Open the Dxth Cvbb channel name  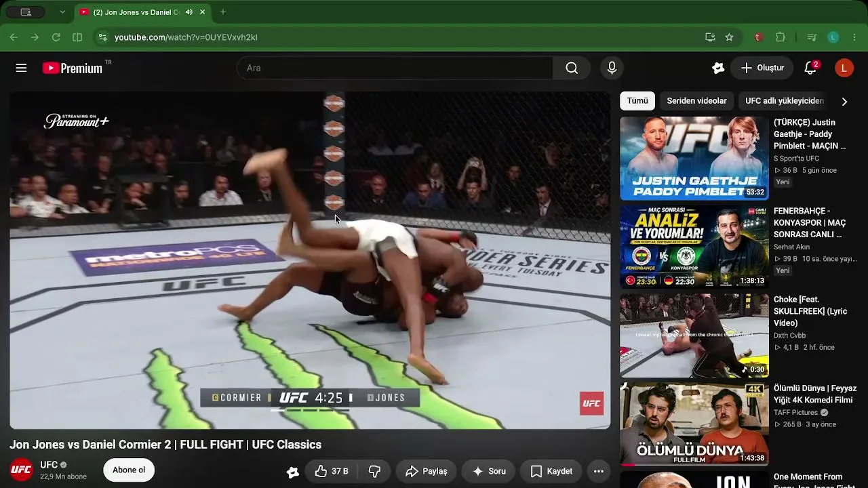click(789, 335)
